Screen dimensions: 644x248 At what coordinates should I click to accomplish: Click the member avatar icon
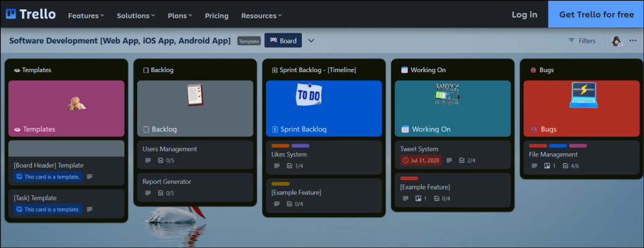tap(617, 41)
